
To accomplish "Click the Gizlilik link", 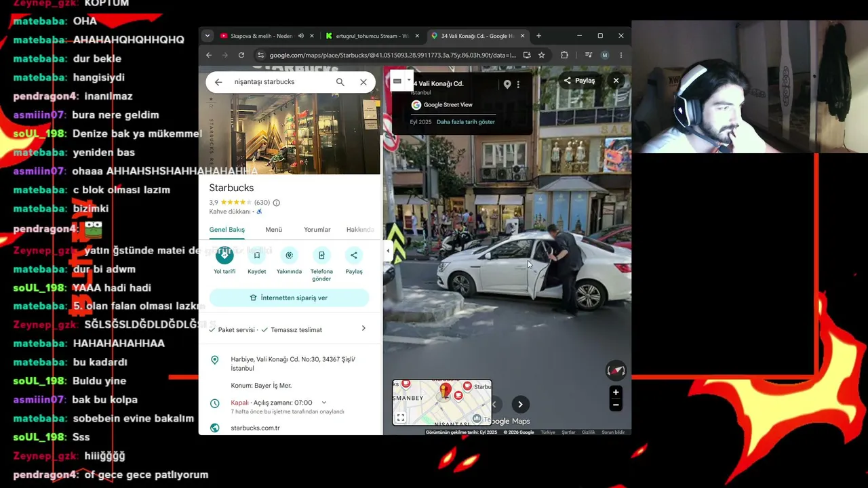I will pyautogui.click(x=589, y=432).
